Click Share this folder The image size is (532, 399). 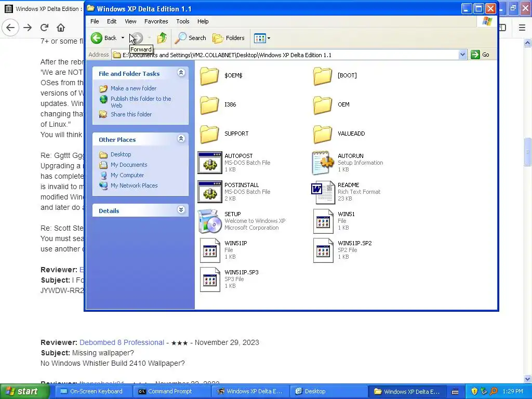tap(131, 114)
